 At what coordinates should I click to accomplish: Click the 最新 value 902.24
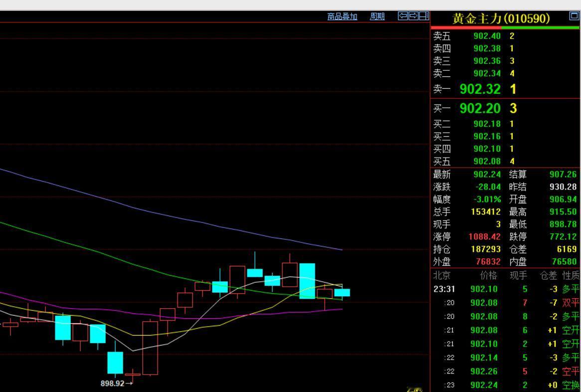(x=487, y=174)
